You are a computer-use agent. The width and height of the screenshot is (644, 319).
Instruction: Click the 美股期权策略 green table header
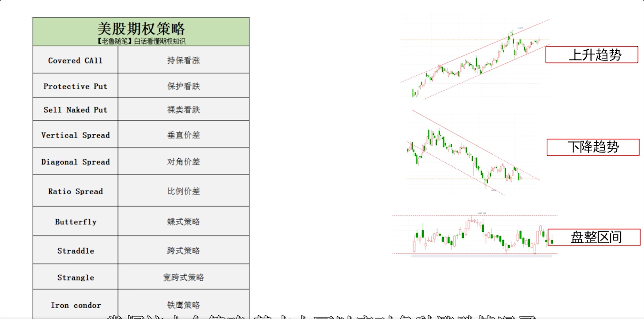141,32
